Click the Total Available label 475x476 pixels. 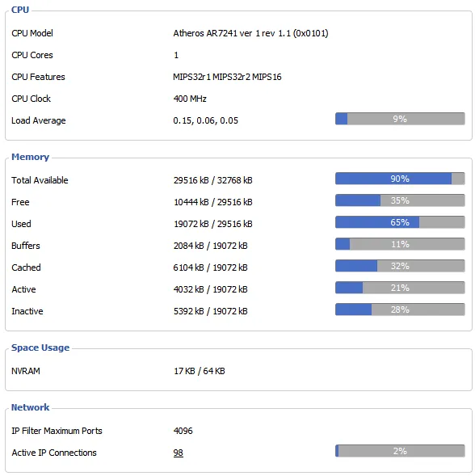pos(40,180)
